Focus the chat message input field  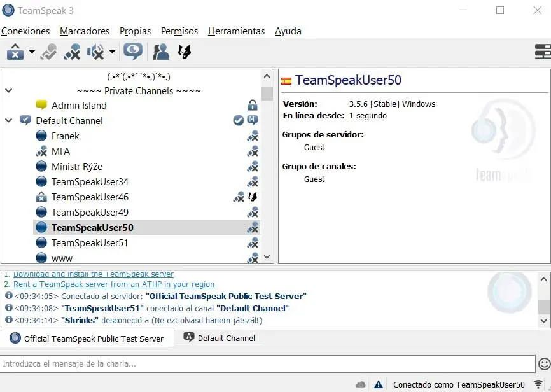click(x=268, y=364)
